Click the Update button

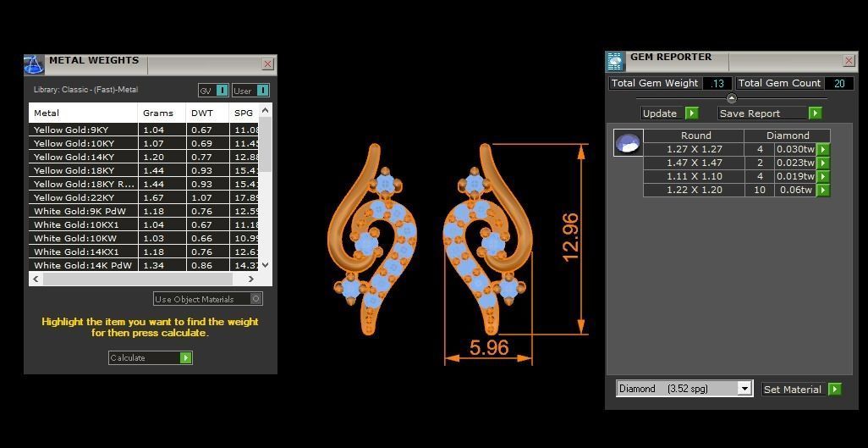[x=670, y=113]
